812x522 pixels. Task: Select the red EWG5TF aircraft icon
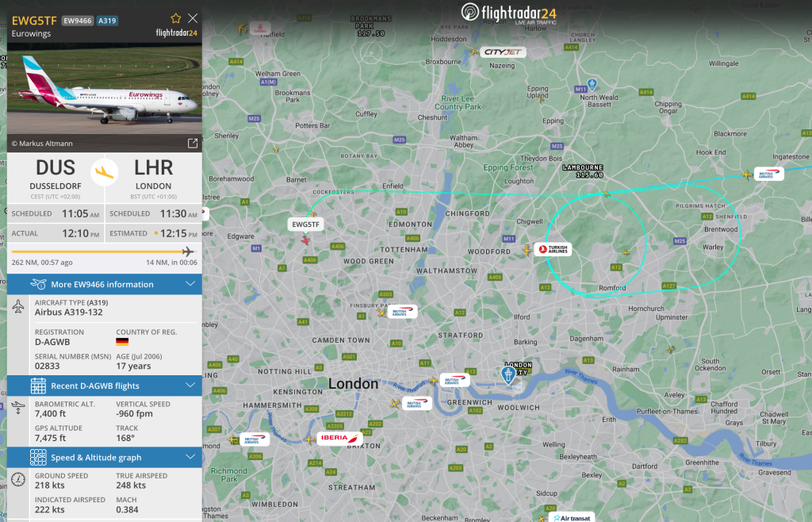[x=305, y=240]
